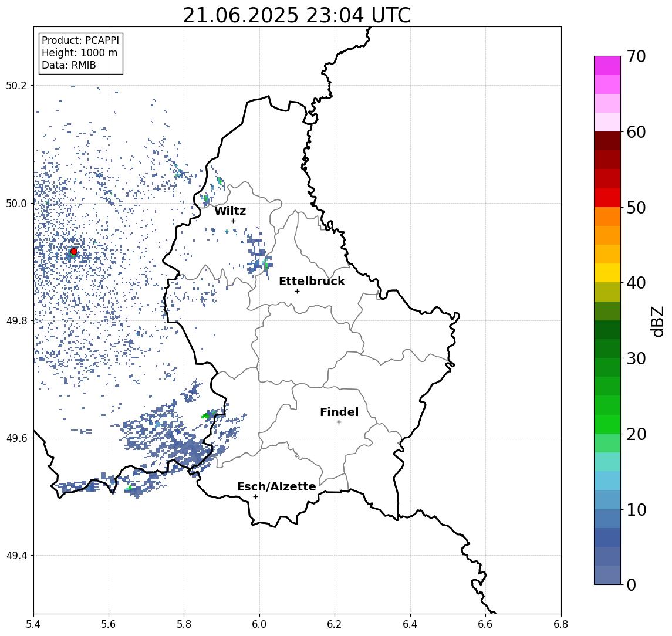This screenshot has width=672, height=636.
Task: Click the colorbar tick label 10
Action: (x=636, y=510)
